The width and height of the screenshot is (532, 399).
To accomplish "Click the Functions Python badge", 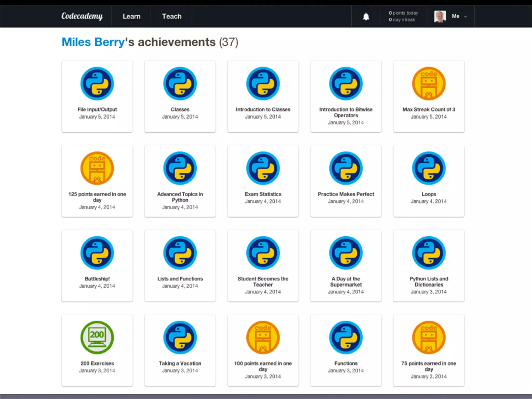I will coord(346,337).
